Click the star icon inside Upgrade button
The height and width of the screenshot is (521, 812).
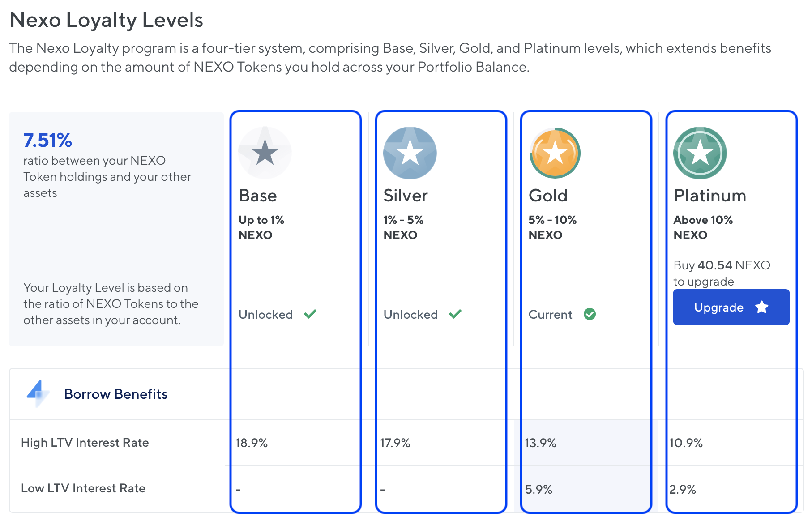pyautogui.click(x=762, y=307)
